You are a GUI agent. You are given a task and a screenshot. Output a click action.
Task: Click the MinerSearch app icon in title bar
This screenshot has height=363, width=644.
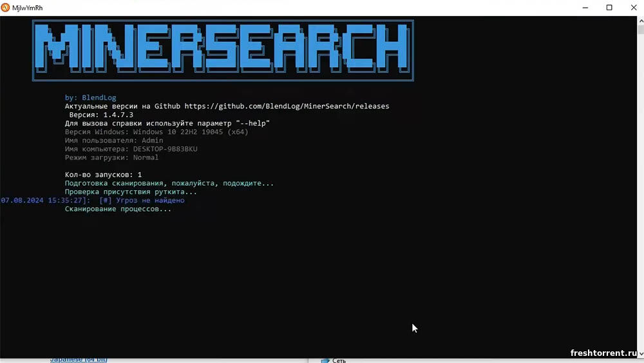pyautogui.click(x=6, y=8)
